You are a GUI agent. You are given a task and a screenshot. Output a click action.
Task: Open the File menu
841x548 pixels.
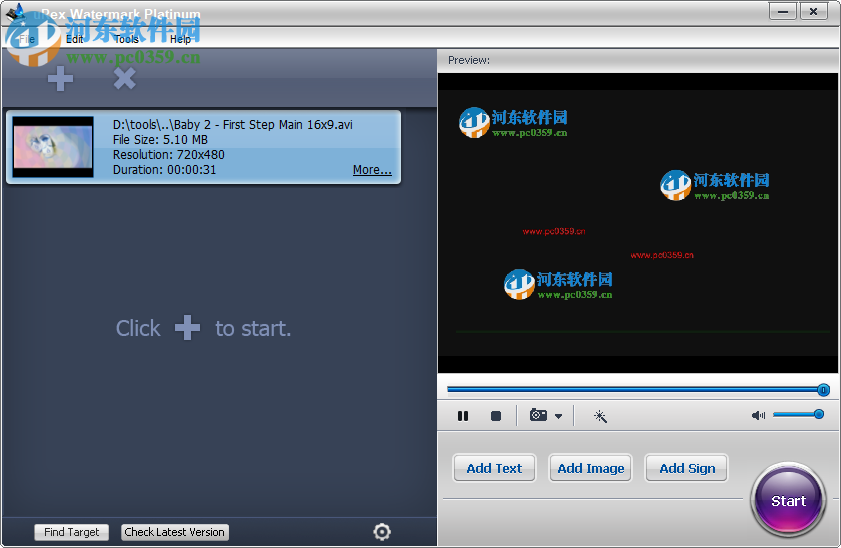(27, 39)
